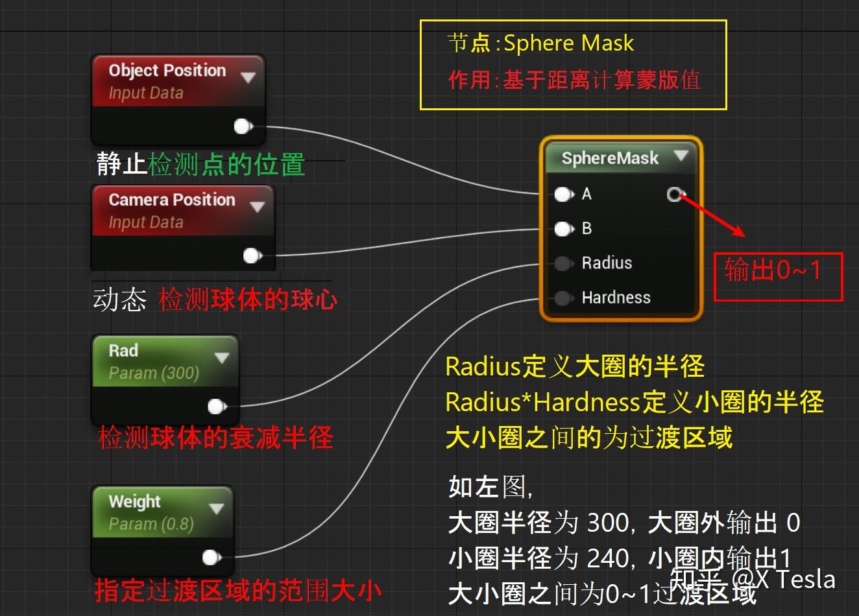The image size is (859, 616).
Task: Expand the Weight parameter dropdown arrow
Action: click(x=216, y=509)
